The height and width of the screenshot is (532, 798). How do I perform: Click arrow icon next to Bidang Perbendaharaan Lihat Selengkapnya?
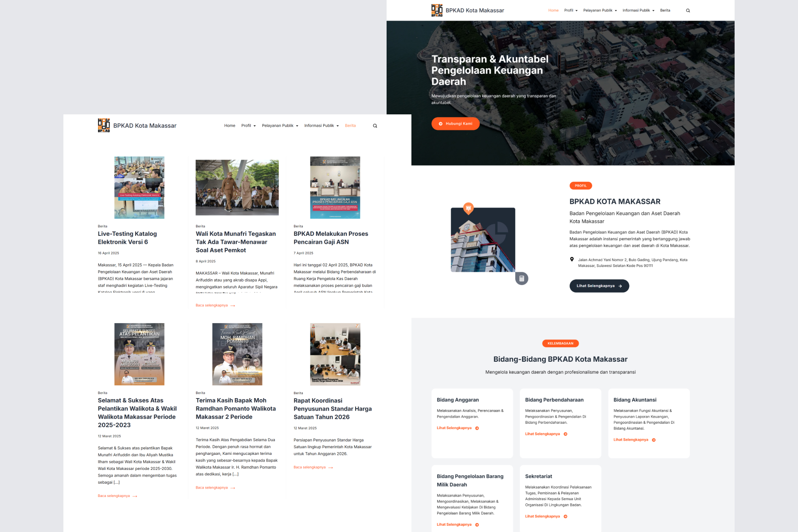566,434
